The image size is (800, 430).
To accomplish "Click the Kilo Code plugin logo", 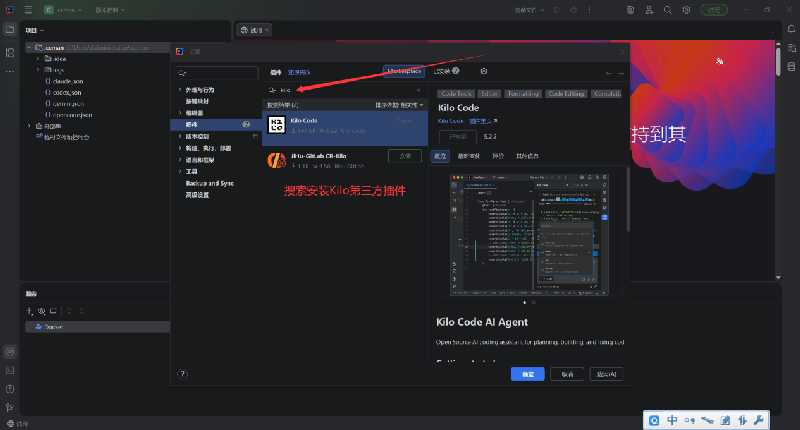I will (x=276, y=126).
